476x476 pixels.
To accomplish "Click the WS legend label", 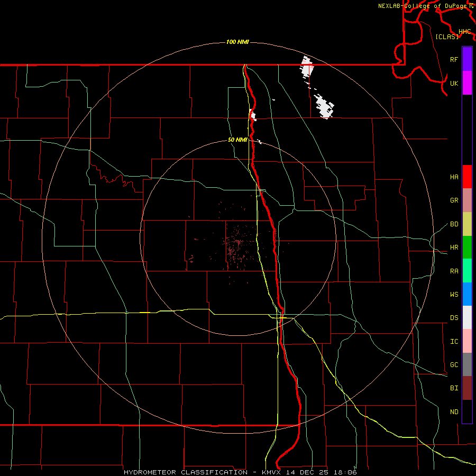I will pyautogui.click(x=454, y=294).
